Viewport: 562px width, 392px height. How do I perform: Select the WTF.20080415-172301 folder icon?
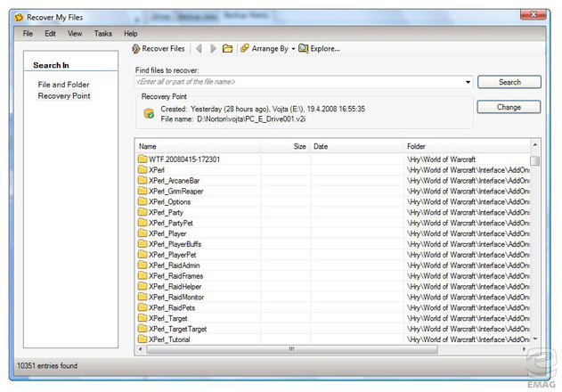[143, 159]
